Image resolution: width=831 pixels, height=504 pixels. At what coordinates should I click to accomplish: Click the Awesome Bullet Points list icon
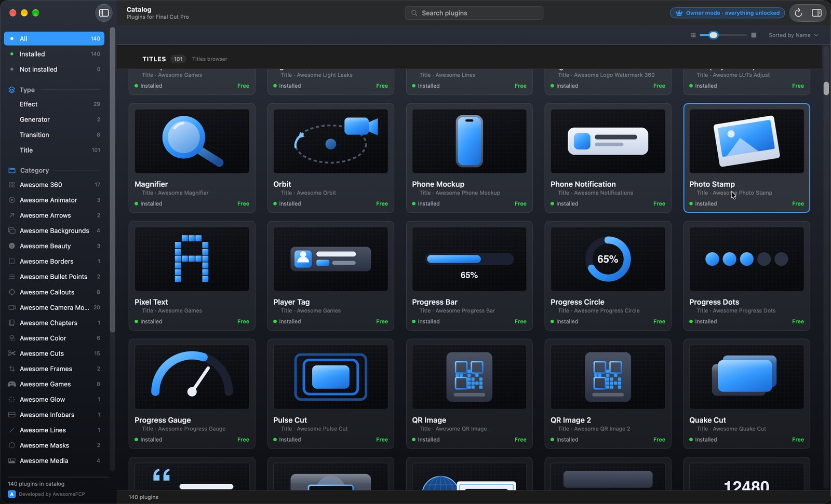tap(12, 277)
